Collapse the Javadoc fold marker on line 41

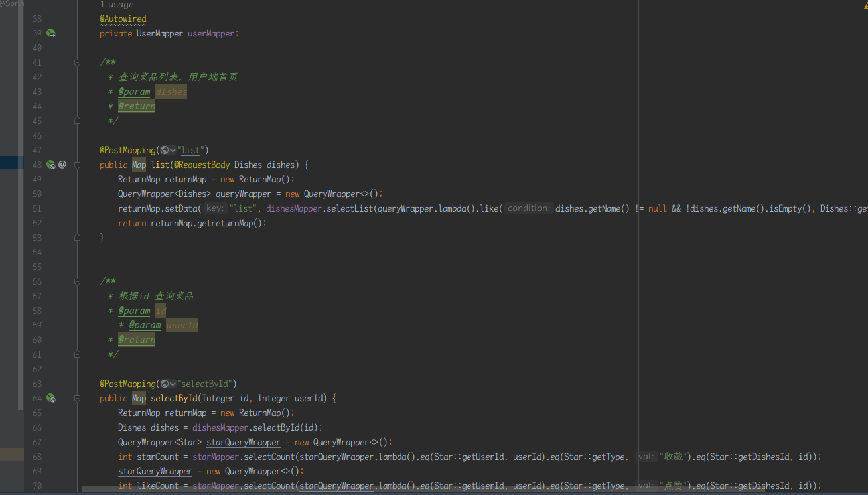(x=78, y=62)
